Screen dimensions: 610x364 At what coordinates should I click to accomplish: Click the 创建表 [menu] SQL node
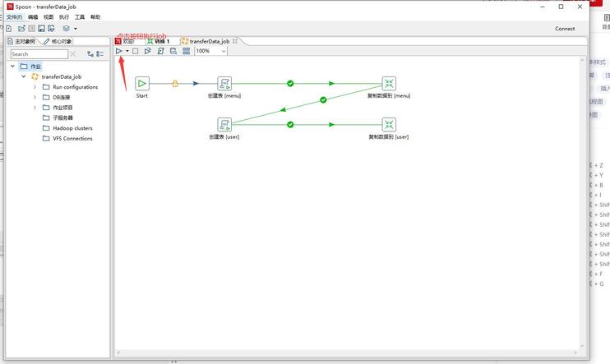click(224, 84)
